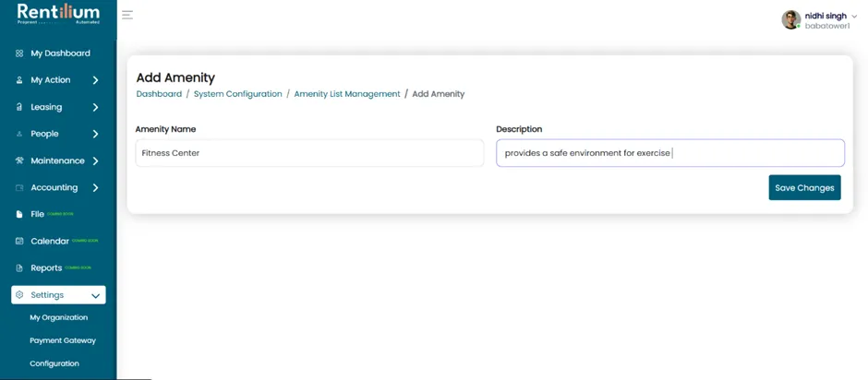Click the babatower1 username text

point(827,26)
